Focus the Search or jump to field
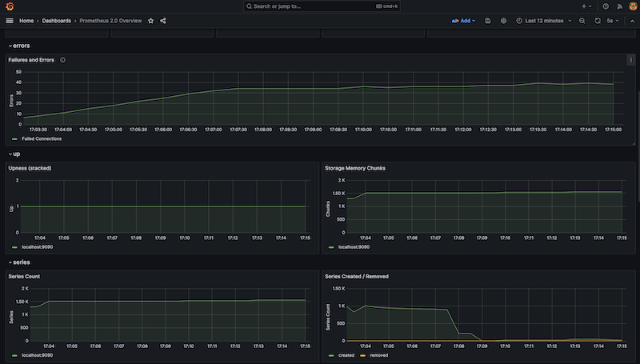 pos(322,6)
